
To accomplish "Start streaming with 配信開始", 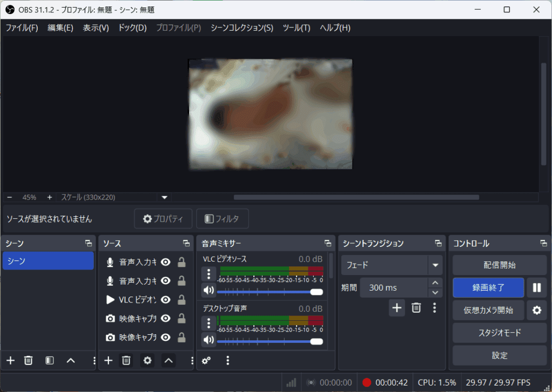I will [x=499, y=265].
